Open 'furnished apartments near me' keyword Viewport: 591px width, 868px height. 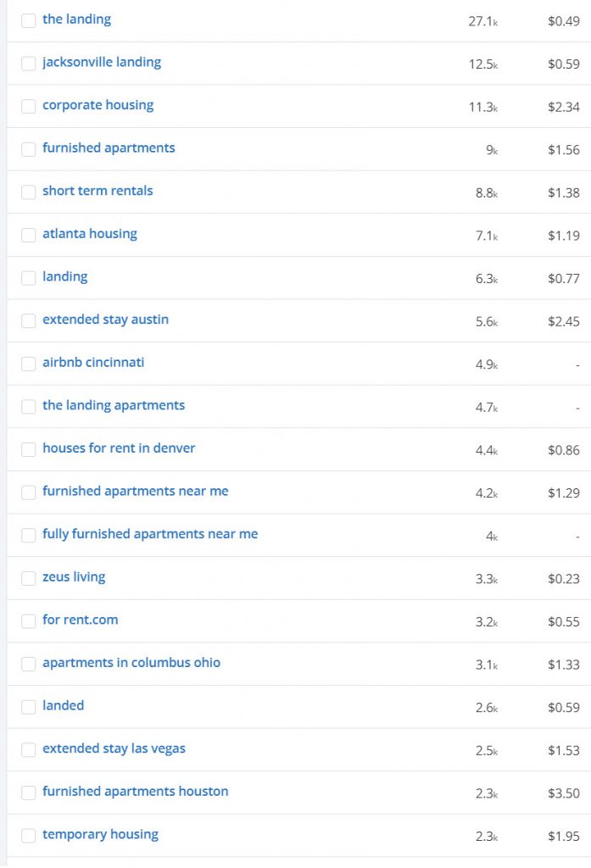[x=136, y=491]
